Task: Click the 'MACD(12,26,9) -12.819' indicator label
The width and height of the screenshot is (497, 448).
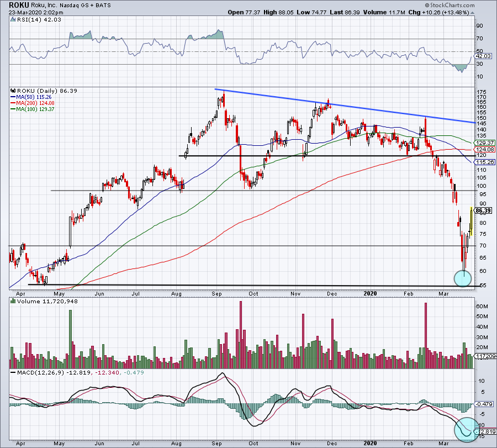Action: coord(54,372)
